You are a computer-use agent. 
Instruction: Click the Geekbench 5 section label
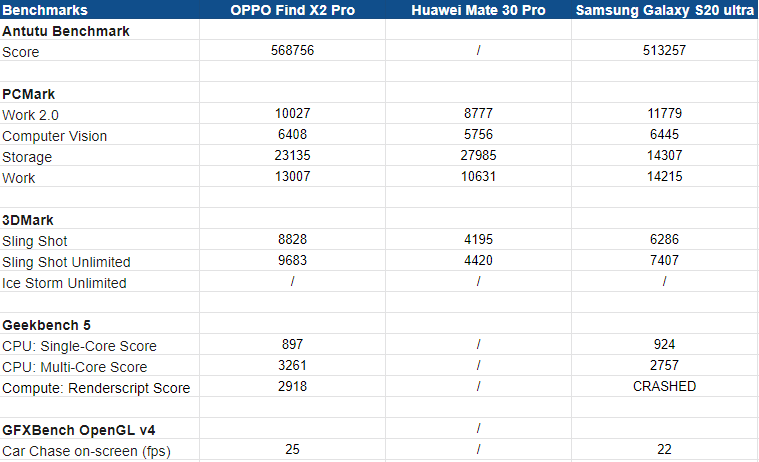point(46,325)
